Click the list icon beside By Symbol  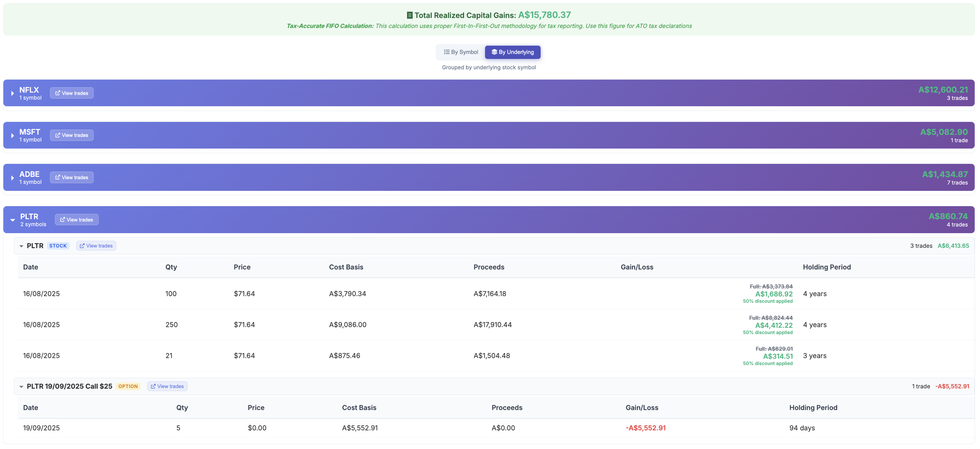447,52
